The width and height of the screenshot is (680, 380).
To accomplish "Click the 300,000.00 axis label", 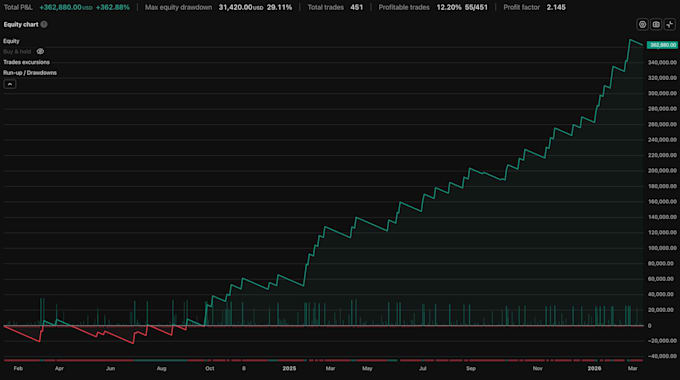I will pos(662,94).
